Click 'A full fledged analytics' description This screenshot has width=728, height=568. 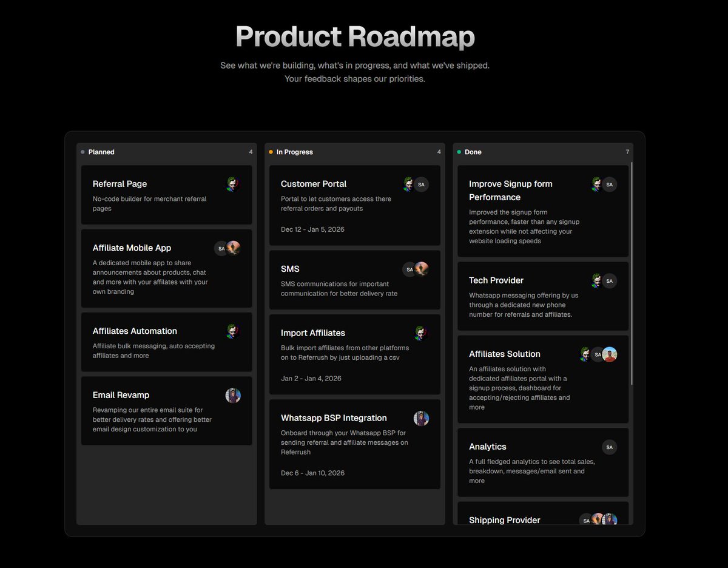[532, 471]
